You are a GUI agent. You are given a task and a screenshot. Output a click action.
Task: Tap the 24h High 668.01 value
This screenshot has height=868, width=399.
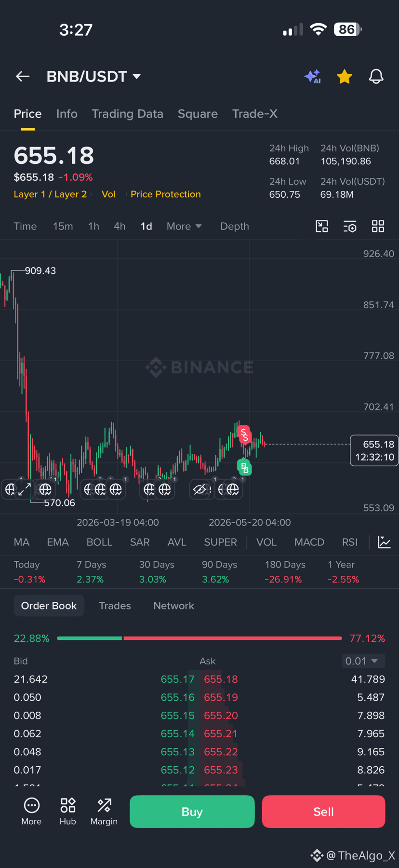pos(284,161)
